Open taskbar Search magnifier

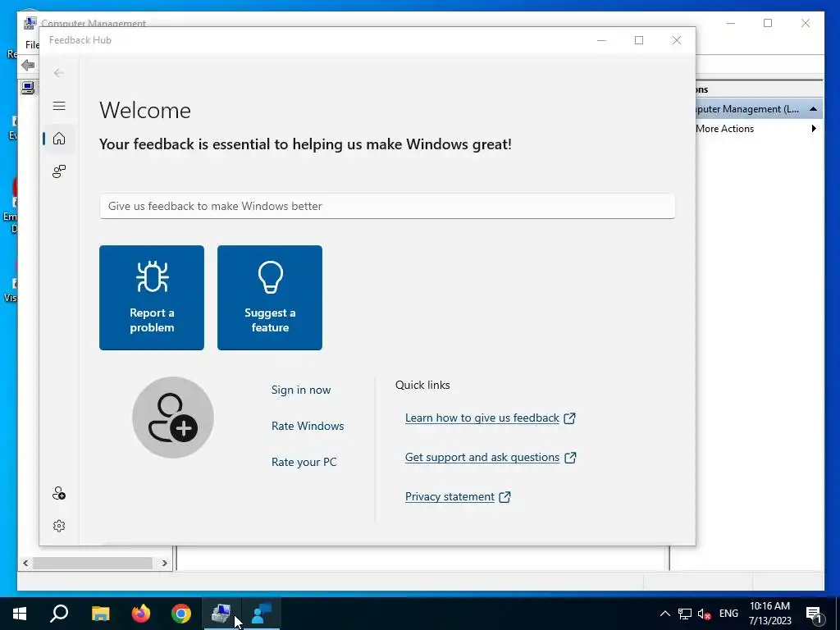59,614
